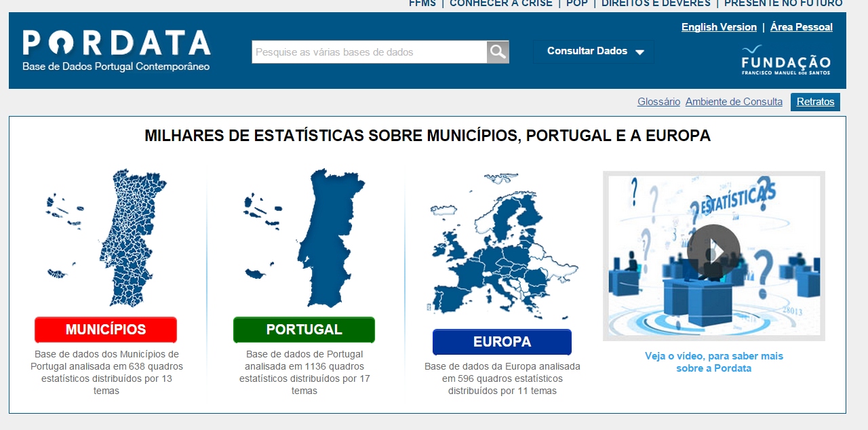
Task: Open Presente no Futuro link
Action: coord(783,3)
